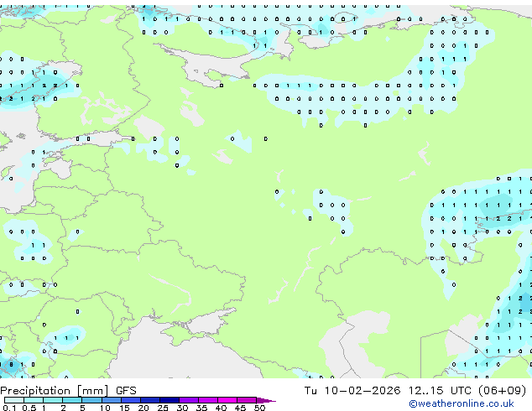Click the 45–50 mm legend swatch
This screenshot has width=532, height=411.
tap(247, 400)
